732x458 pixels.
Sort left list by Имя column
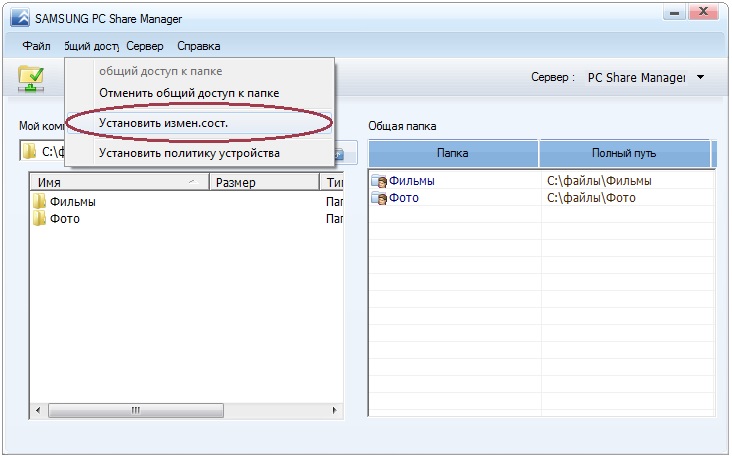coord(120,182)
